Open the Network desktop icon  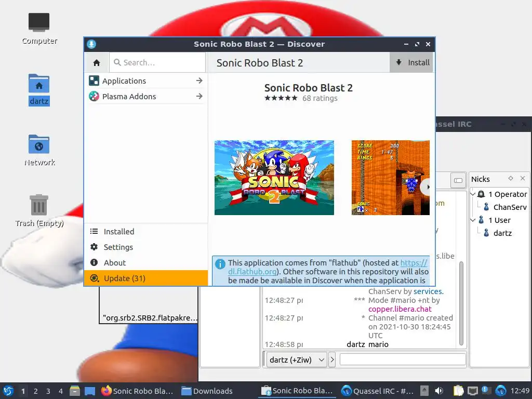point(39,150)
